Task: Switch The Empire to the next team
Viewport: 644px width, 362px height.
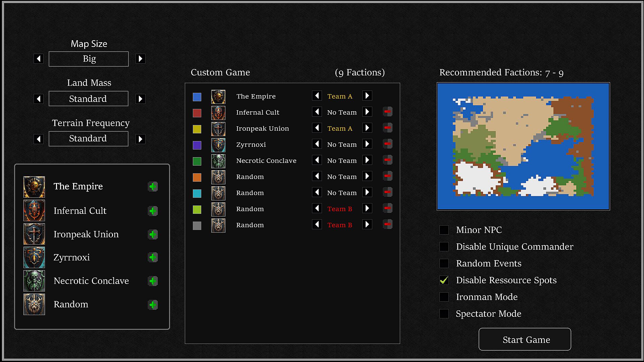Action: coord(367,96)
